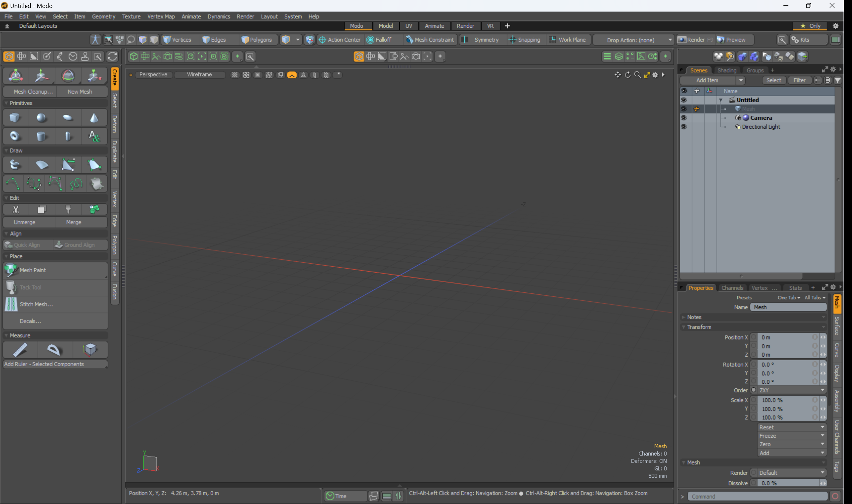Click the Torus primitive icon

[14, 136]
